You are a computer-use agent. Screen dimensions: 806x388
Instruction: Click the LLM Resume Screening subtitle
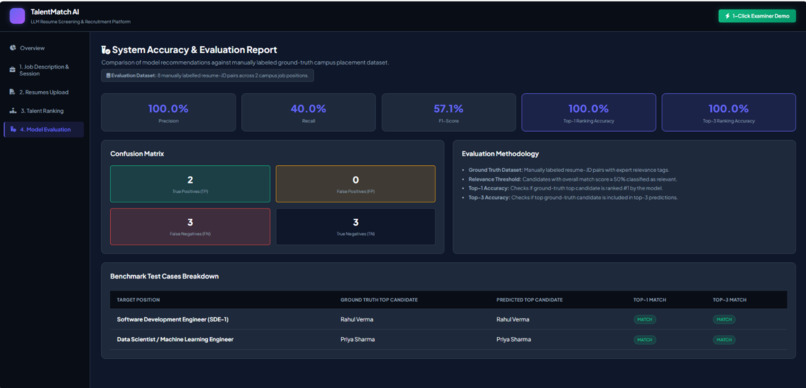81,22
